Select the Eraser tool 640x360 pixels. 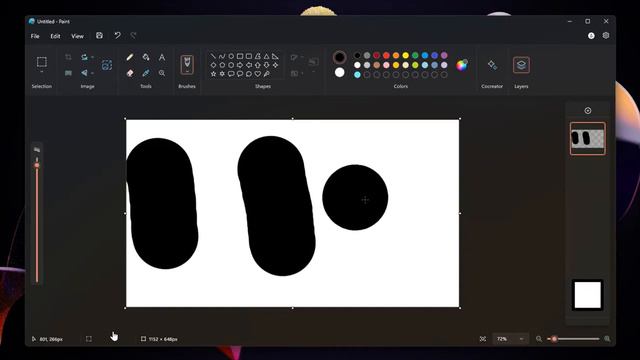(130, 73)
